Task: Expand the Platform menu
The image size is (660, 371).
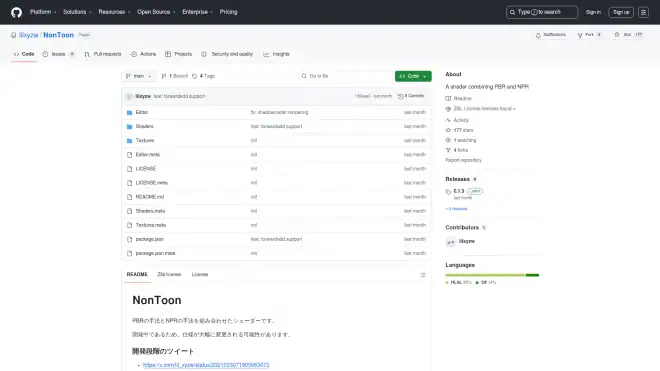Action: (x=43, y=12)
